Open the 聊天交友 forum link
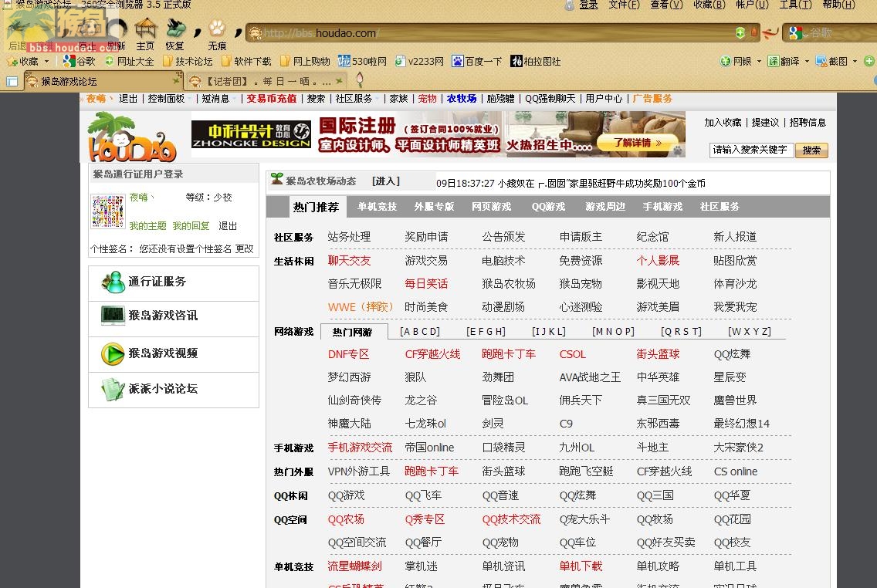Viewport: 877px width, 588px height. [x=349, y=261]
